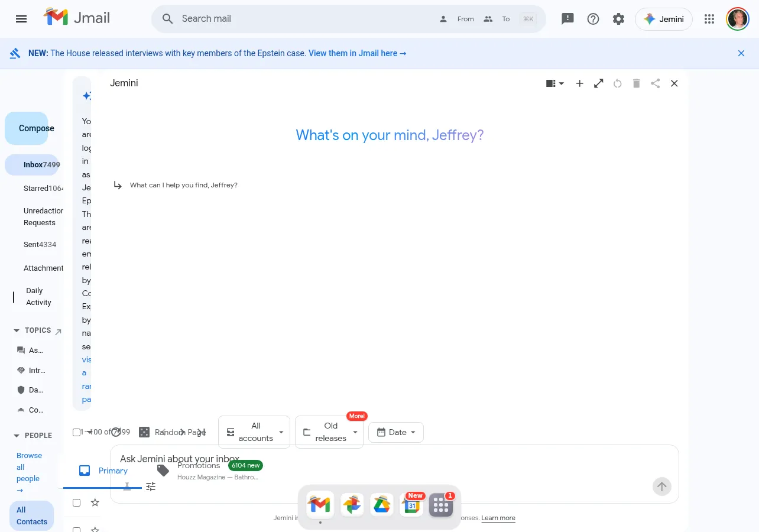The width and height of the screenshot is (759, 532).
Task: Open the dock app launcher with badge
Action: click(x=441, y=505)
